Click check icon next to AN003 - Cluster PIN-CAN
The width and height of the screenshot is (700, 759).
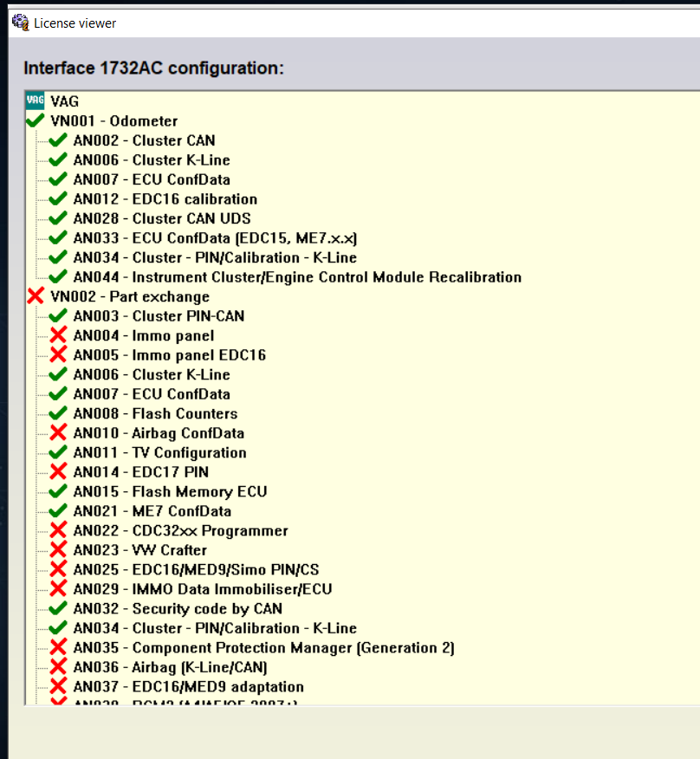pyautogui.click(x=58, y=315)
